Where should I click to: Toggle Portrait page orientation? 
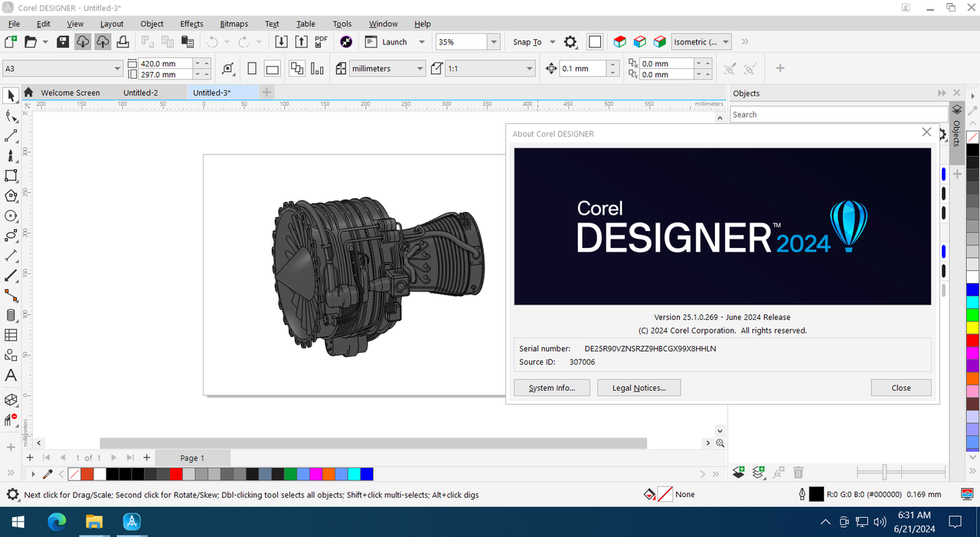[253, 69]
